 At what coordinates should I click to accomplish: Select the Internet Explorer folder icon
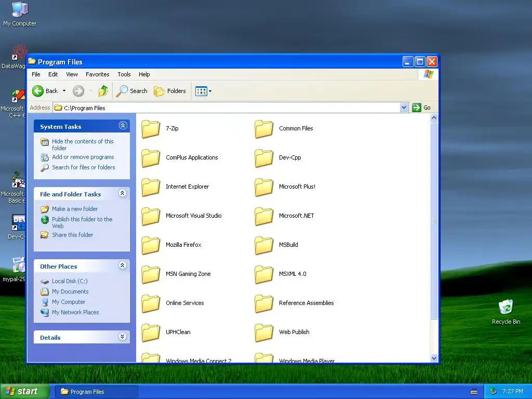point(151,187)
